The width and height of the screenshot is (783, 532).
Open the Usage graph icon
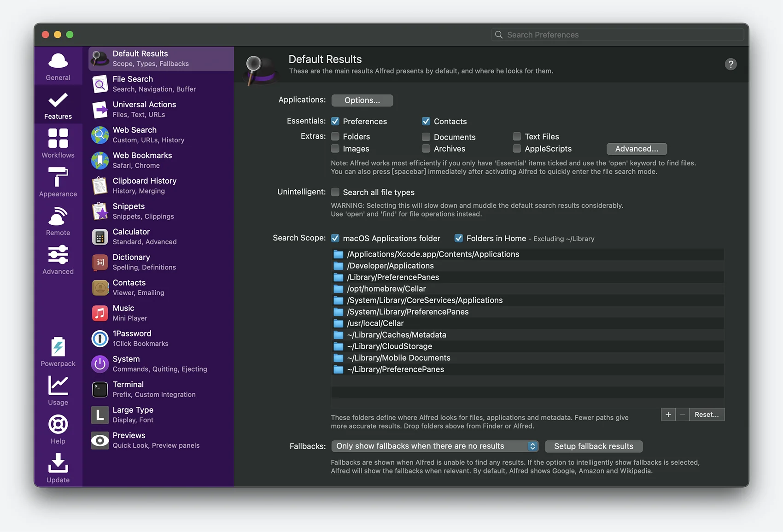click(x=58, y=386)
